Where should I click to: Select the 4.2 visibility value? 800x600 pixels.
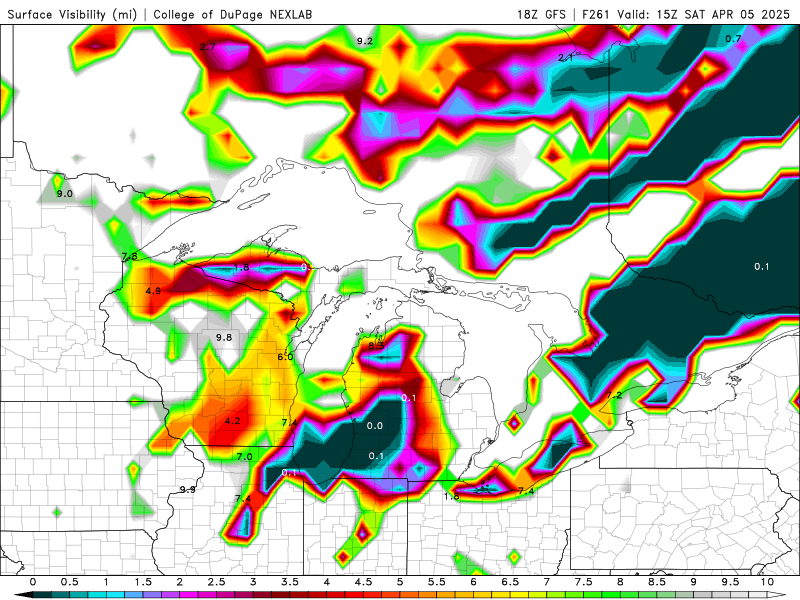coord(232,421)
